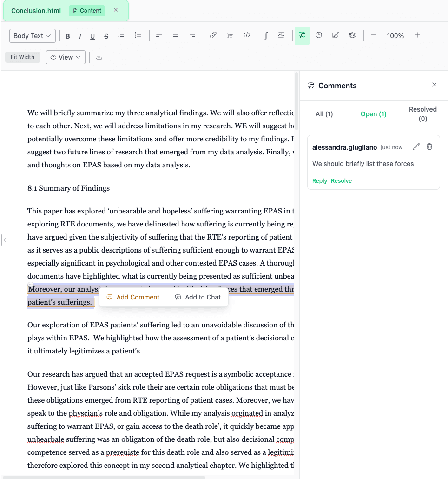Open the View dropdown

(66, 57)
